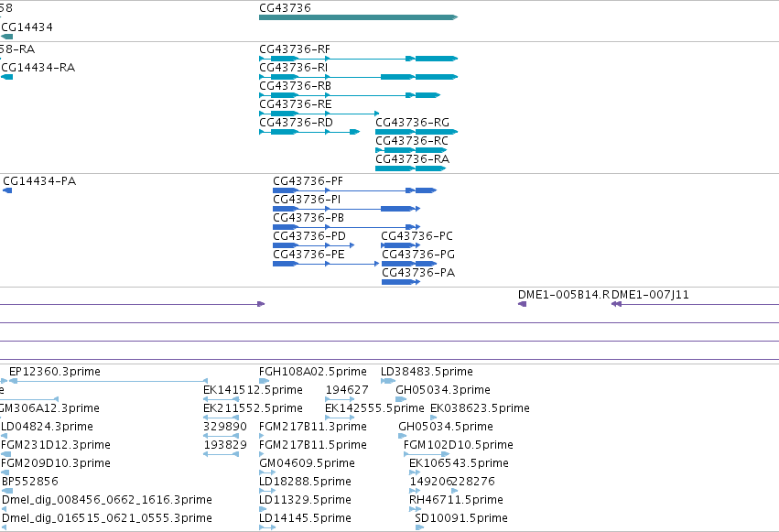Image resolution: width=779 pixels, height=532 pixels.
Task: Click the CG43736-PC protein feature
Action: 401,245
